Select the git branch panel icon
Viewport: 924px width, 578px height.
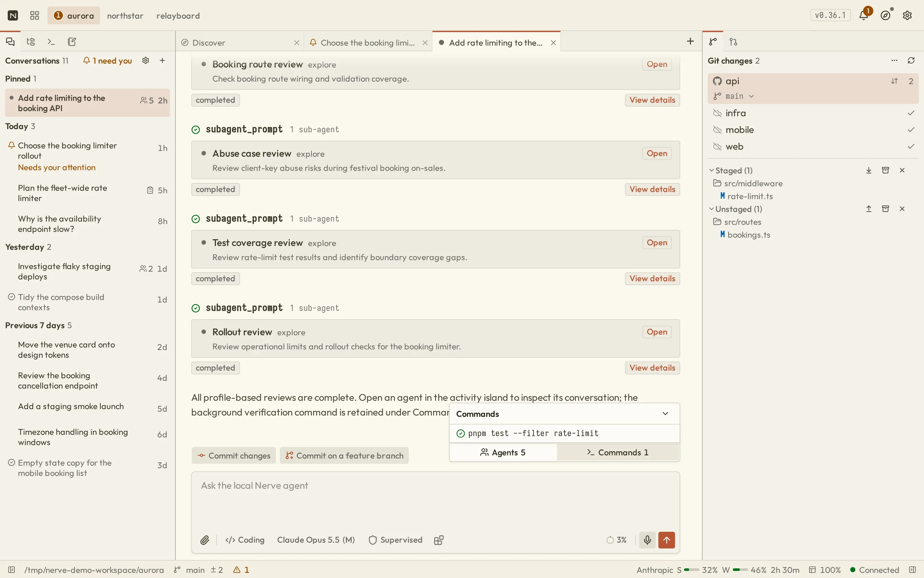pos(713,42)
